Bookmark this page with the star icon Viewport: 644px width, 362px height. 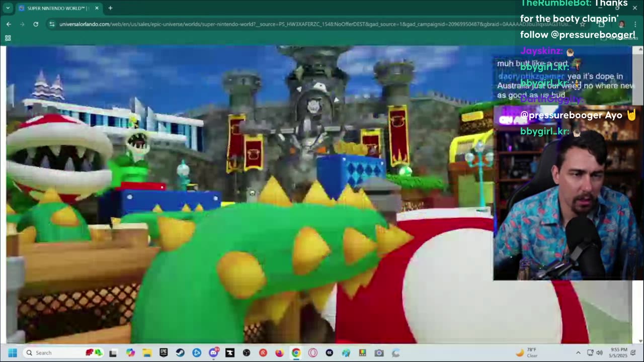point(582,24)
